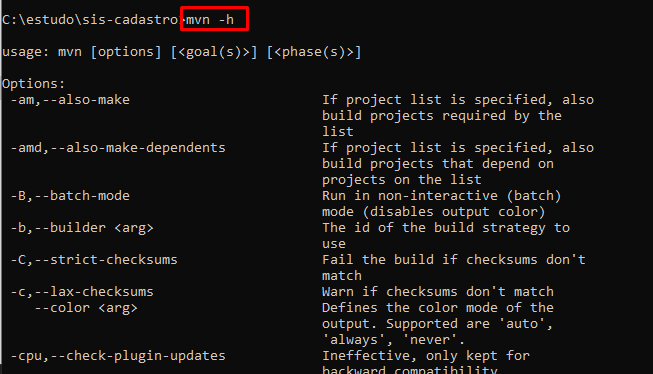Click the description 'projects on the list'
This screenshot has height=374, width=653.
(402, 180)
